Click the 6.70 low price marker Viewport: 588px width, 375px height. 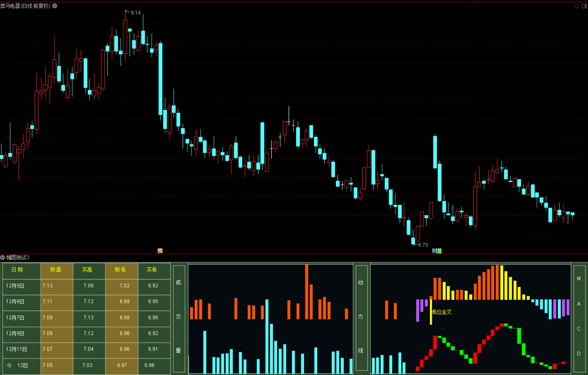pos(423,245)
